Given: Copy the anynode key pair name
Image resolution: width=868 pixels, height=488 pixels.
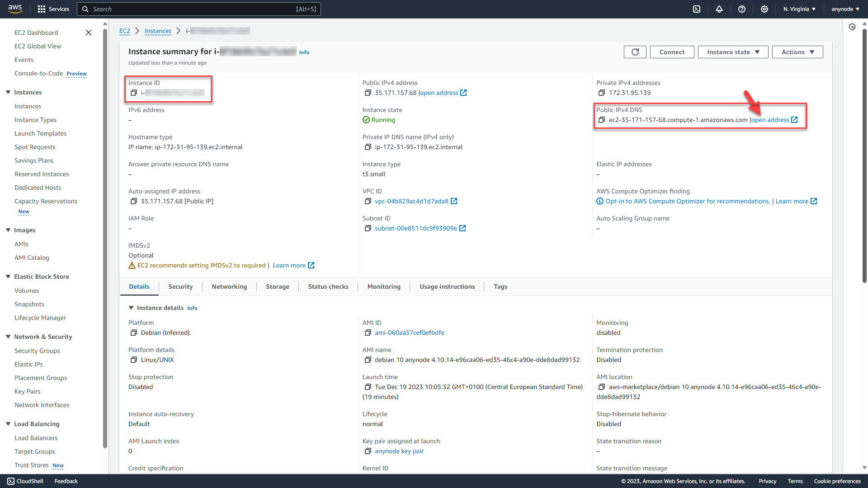Looking at the screenshot, I should 368,451.
